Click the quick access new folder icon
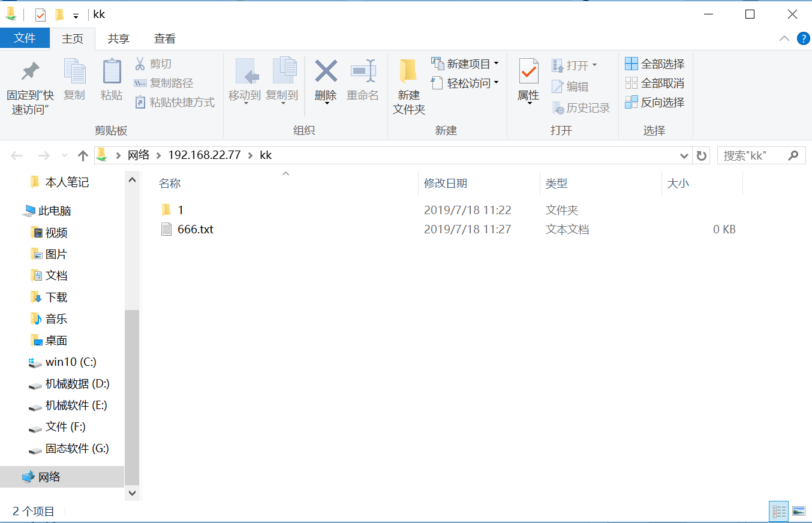This screenshot has width=812, height=523. (59, 14)
